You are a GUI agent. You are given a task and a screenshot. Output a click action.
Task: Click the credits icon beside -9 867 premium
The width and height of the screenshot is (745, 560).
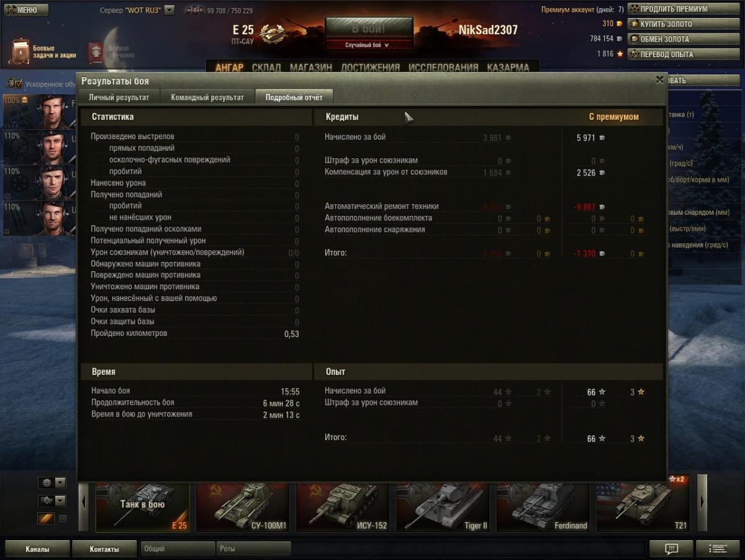pyautogui.click(x=602, y=207)
